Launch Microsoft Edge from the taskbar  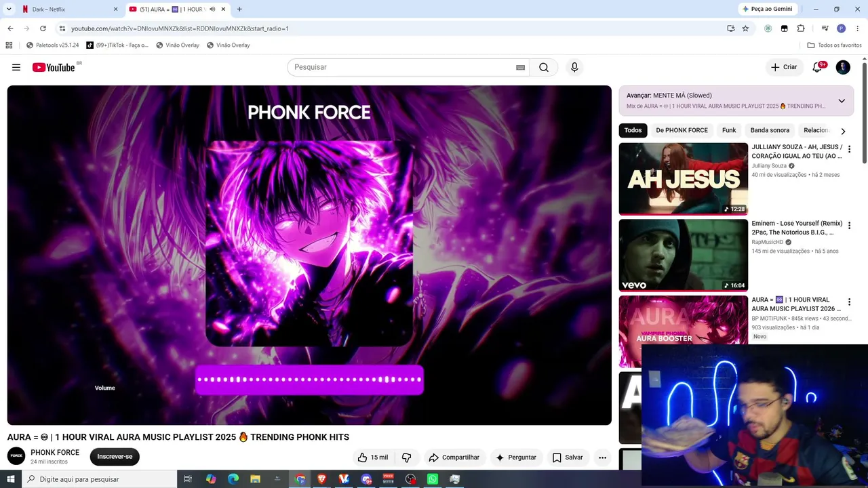coord(233,479)
